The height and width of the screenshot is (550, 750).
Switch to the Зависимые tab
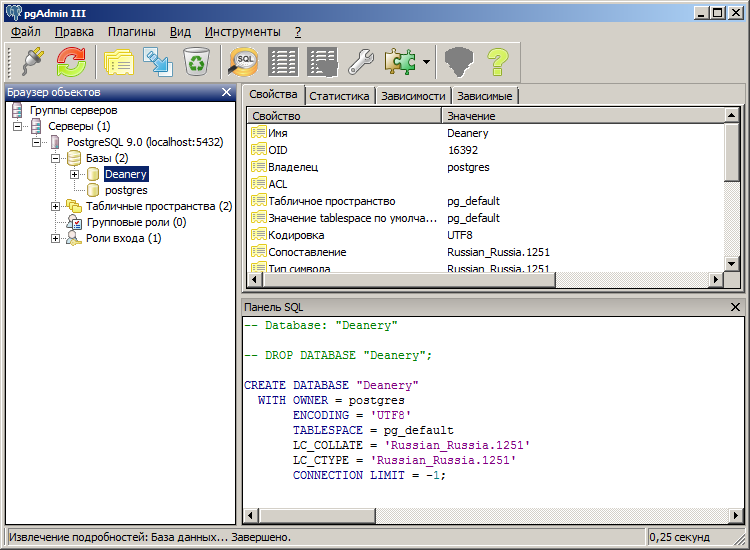coord(485,96)
